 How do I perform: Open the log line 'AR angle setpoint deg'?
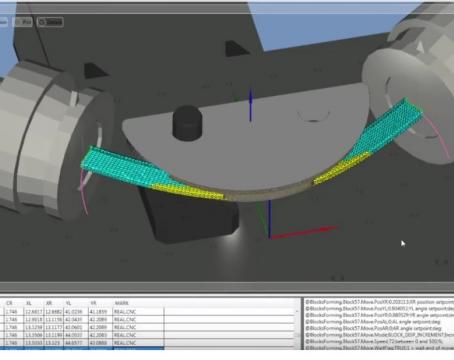(373, 328)
